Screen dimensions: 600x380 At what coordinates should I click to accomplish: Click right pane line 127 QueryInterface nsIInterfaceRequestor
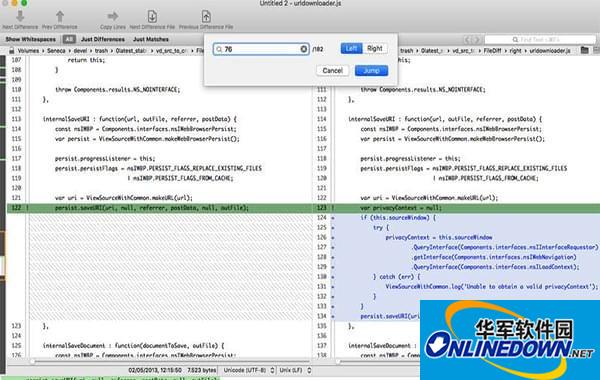(505, 247)
